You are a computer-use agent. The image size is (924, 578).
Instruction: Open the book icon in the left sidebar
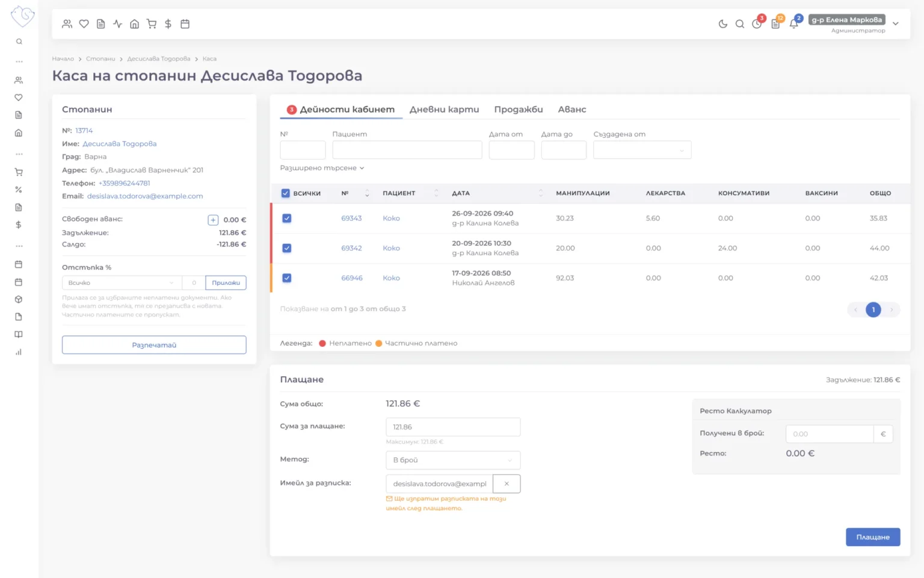19,334
